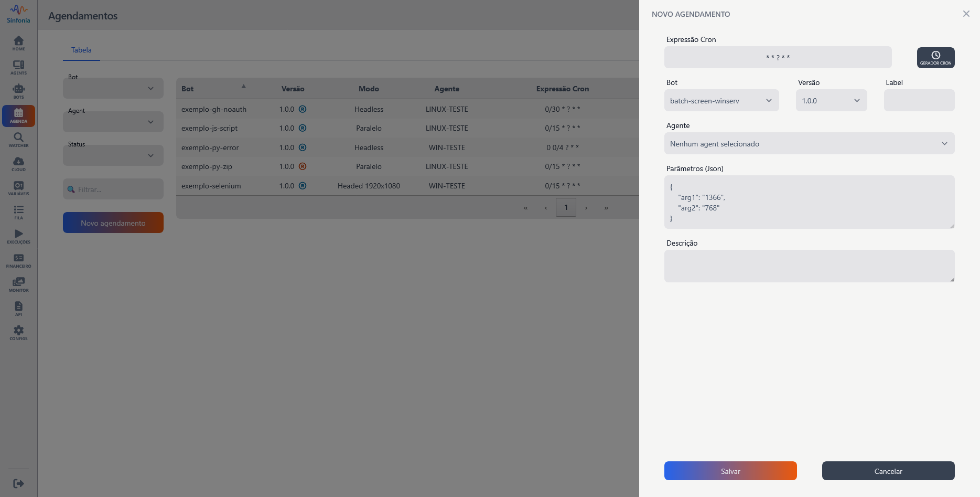Open Configs gear in sidebar
Viewport: 980px width, 497px height.
coord(18,333)
